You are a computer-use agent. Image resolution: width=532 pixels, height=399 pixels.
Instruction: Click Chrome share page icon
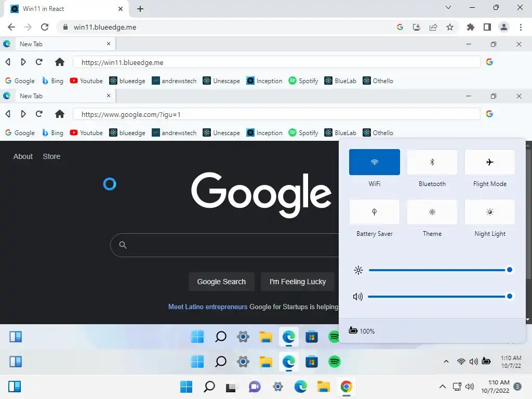[433, 27]
